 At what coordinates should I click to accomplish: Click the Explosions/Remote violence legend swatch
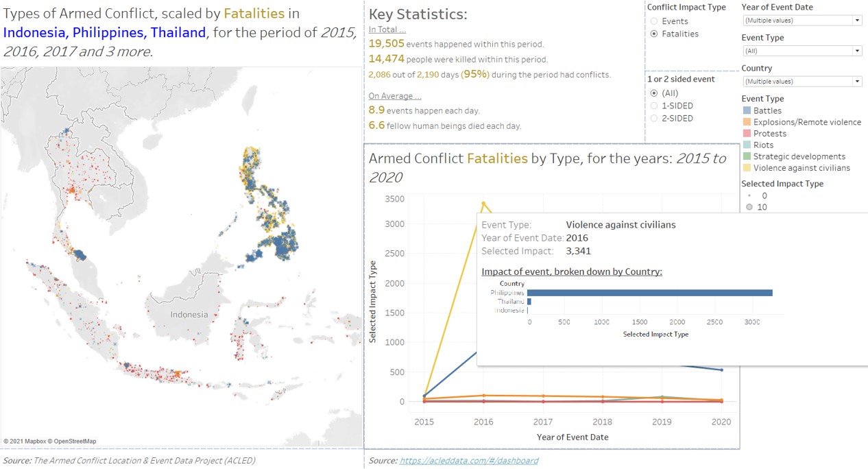point(747,122)
